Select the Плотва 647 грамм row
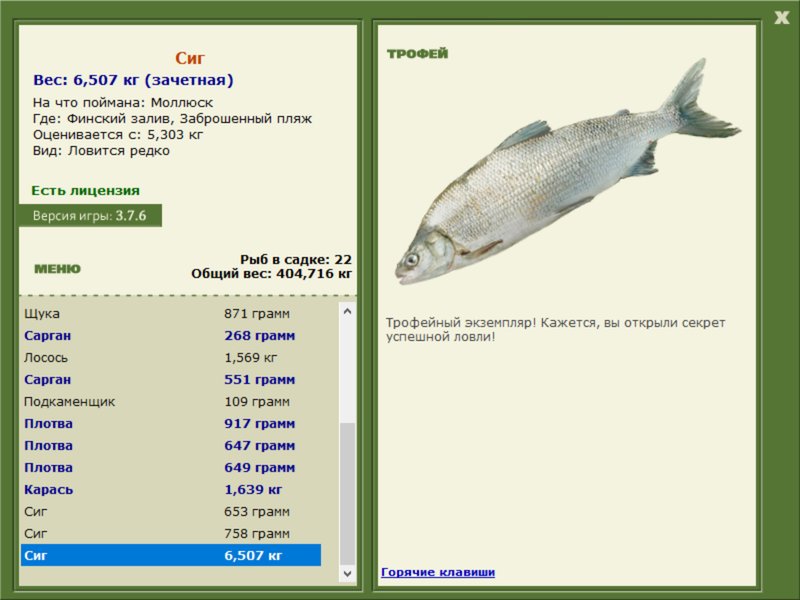The image size is (800, 600). (171, 445)
